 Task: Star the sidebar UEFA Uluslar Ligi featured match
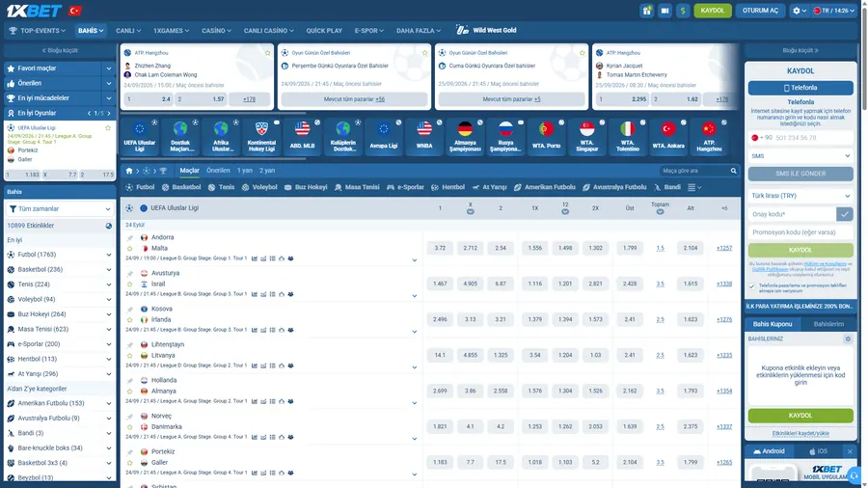108,128
